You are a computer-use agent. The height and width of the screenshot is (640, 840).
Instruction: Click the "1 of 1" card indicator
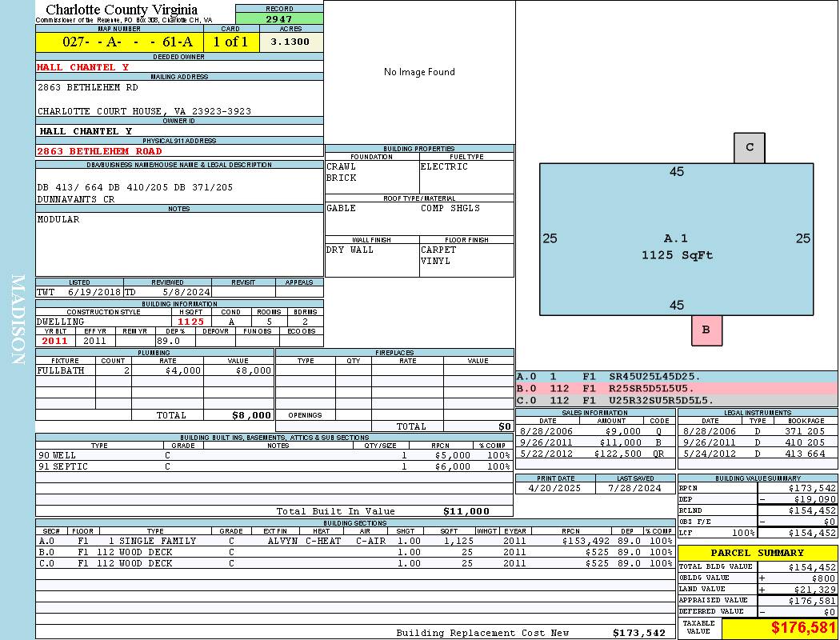pos(230,42)
